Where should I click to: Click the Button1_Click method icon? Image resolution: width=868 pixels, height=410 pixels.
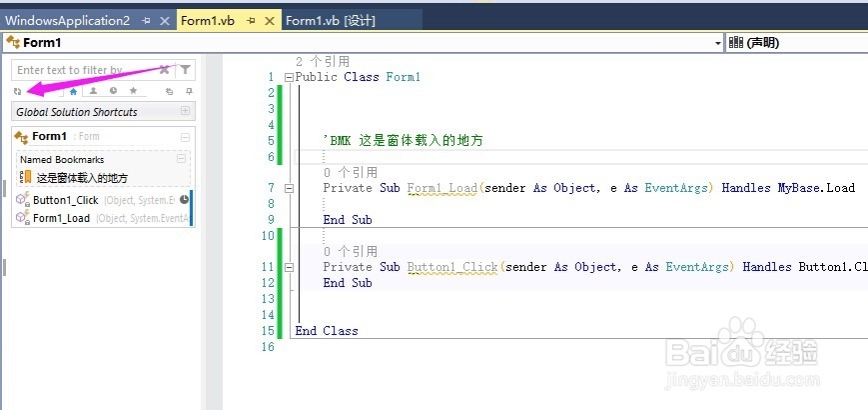pyautogui.click(x=22, y=200)
